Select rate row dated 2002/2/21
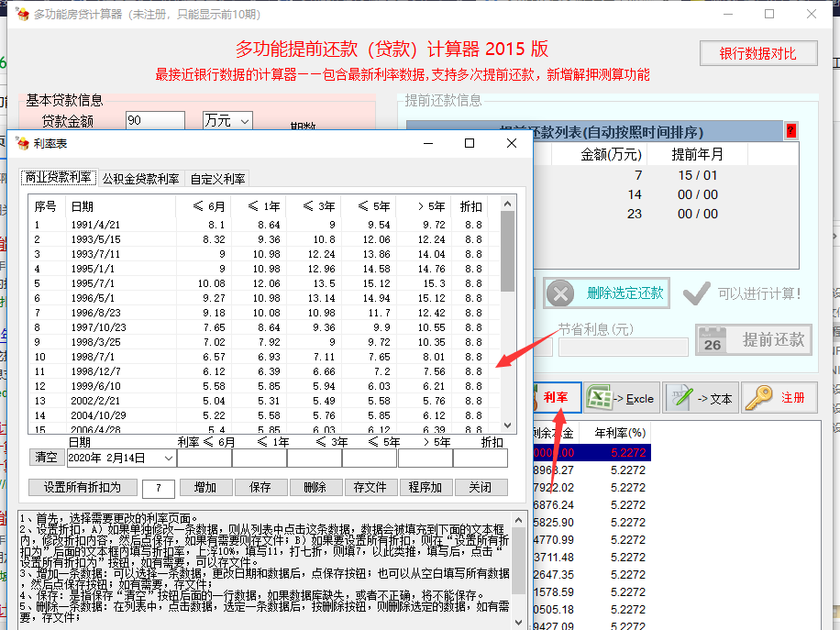Screen dimensions: 840x630 pos(264,401)
